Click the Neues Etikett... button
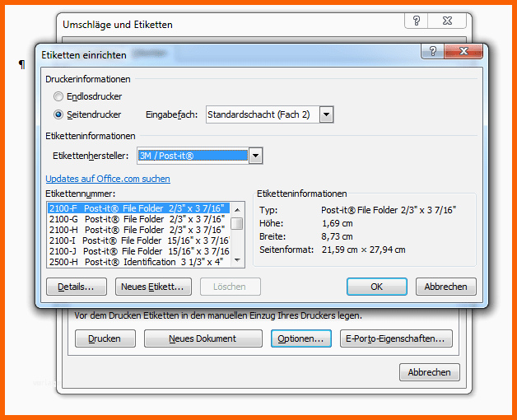 [x=153, y=287]
